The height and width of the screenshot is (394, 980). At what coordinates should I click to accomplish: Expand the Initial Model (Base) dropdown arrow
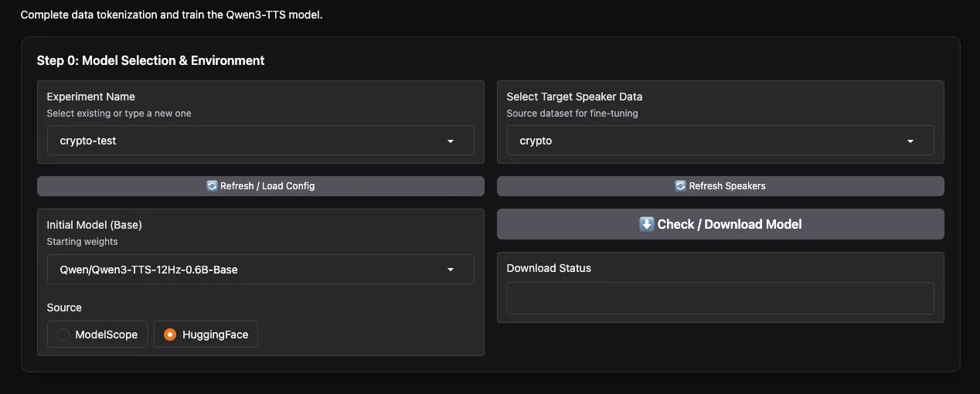click(x=451, y=270)
